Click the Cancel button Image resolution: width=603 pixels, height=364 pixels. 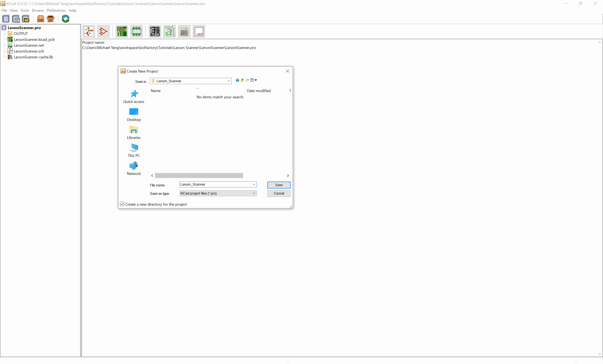(279, 193)
